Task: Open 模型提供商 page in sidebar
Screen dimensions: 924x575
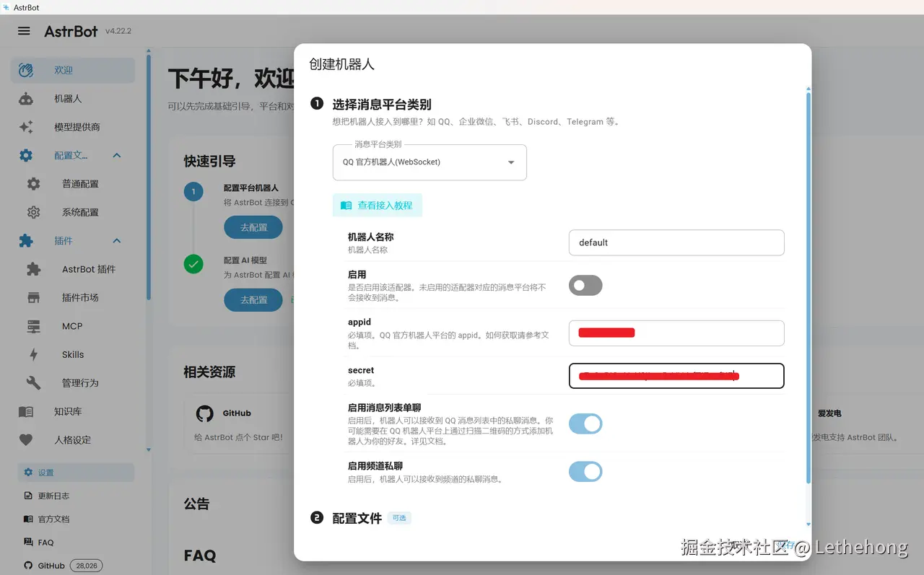Action: (73, 127)
